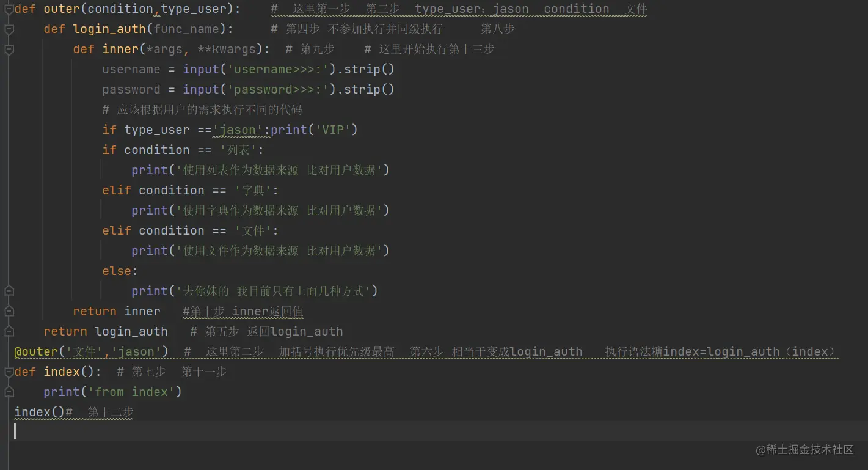Click the string '去你妹的 我目前只有上面几种方式'
Viewport: 868px width, 470px height.
coord(273,292)
